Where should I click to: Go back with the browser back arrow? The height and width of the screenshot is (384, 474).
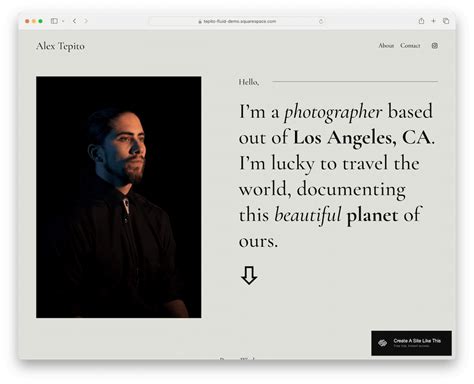point(74,21)
